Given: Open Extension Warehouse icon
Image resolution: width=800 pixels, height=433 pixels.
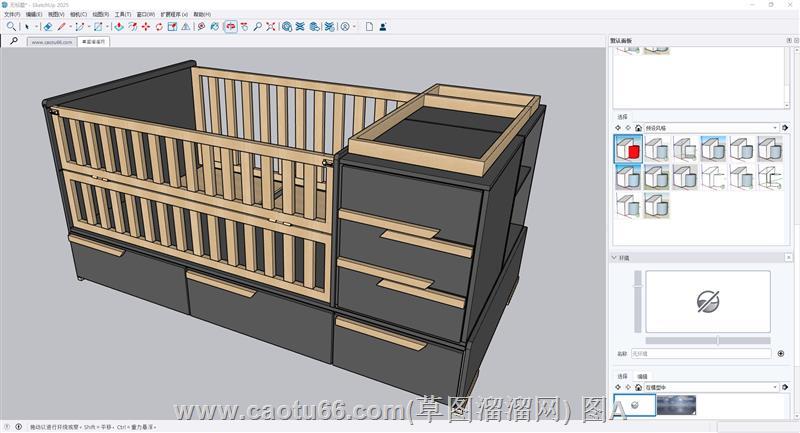Looking at the screenshot, I should coord(300,27).
